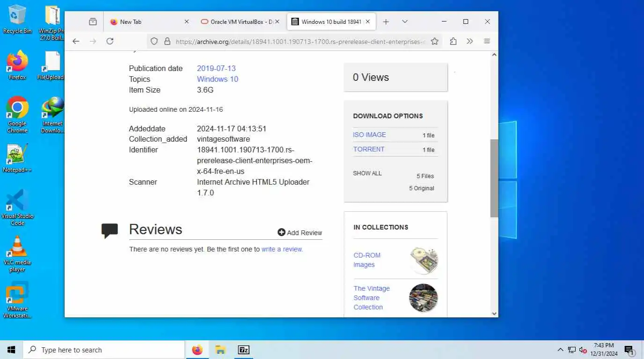Open Notepad++ desktop shortcut

(x=17, y=158)
